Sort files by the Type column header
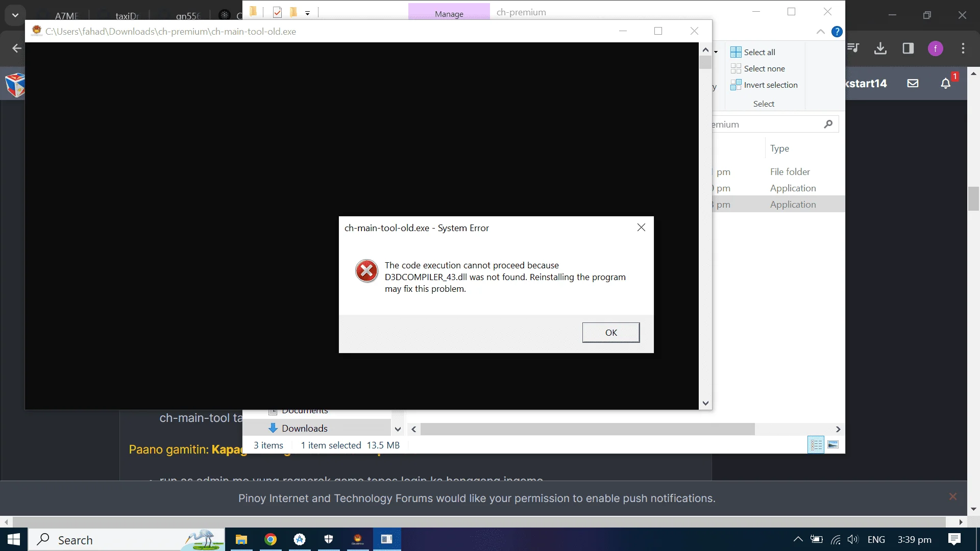 779,148
